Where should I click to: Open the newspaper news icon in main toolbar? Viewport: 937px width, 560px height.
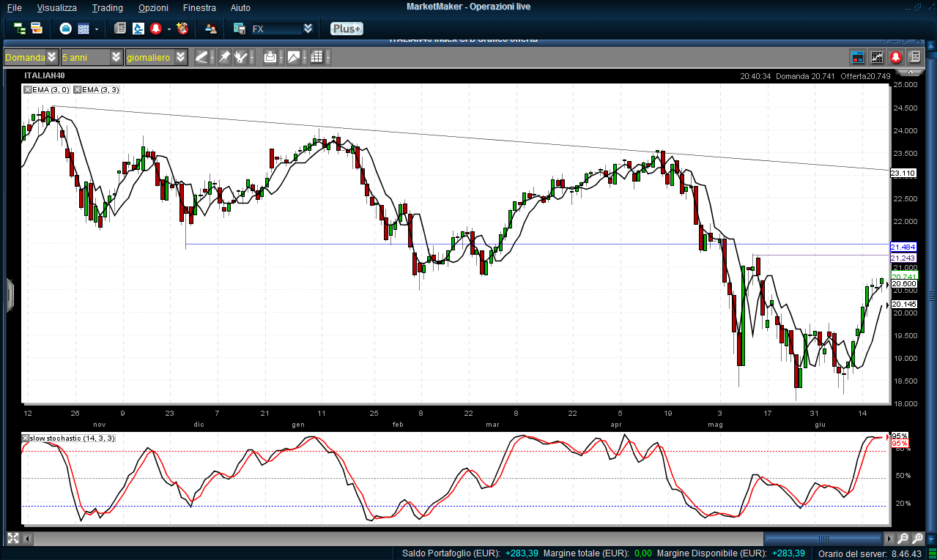coord(120,29)
